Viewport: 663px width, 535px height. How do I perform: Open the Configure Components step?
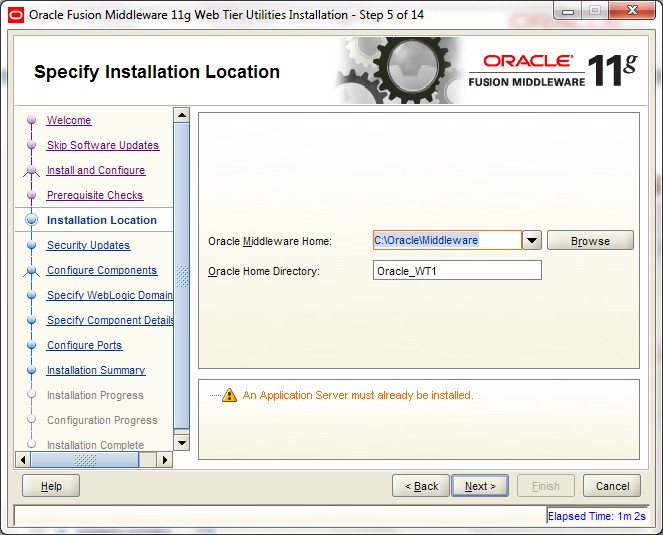(x=102, y=270)
